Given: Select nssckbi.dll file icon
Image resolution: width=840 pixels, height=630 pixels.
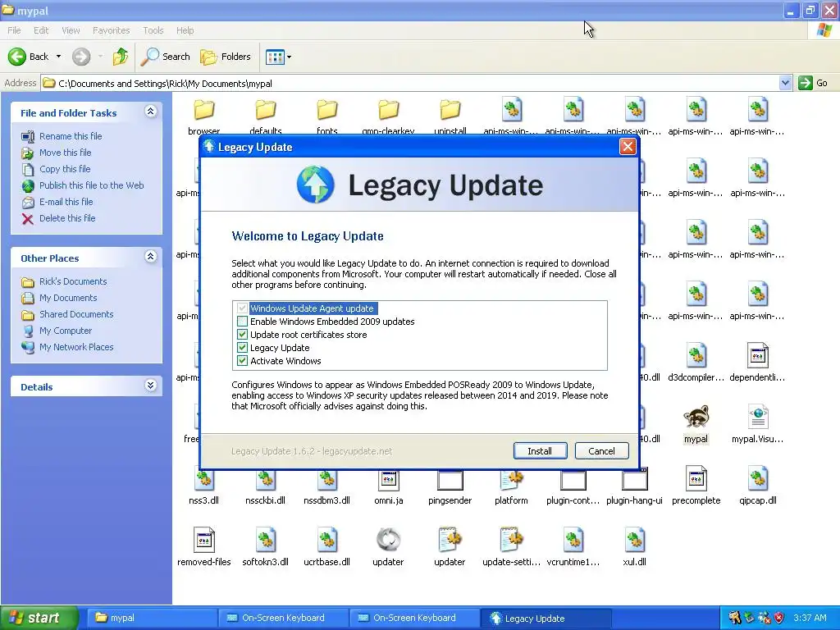Looking at the screenshot, I should point(266,480).
